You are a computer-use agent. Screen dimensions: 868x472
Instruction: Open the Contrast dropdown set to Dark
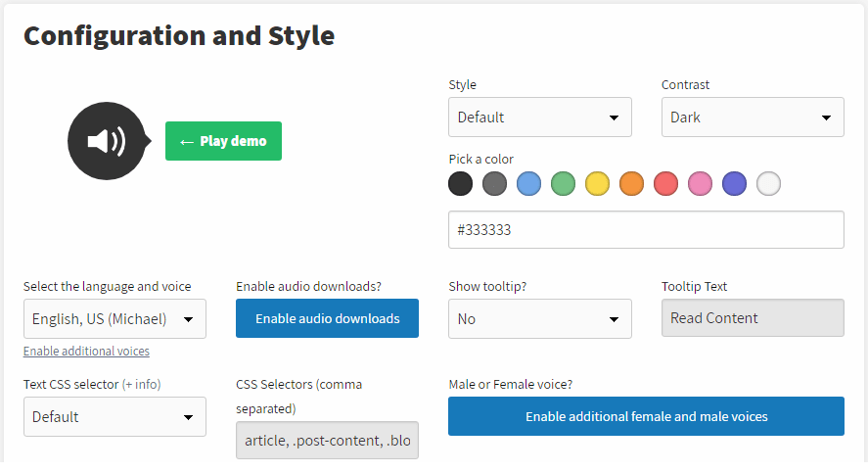[753, 117]
